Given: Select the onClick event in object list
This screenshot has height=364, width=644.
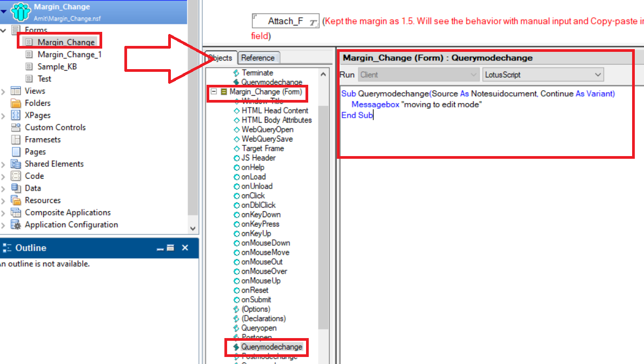Looking at the screenshot, I should point(253,196).
